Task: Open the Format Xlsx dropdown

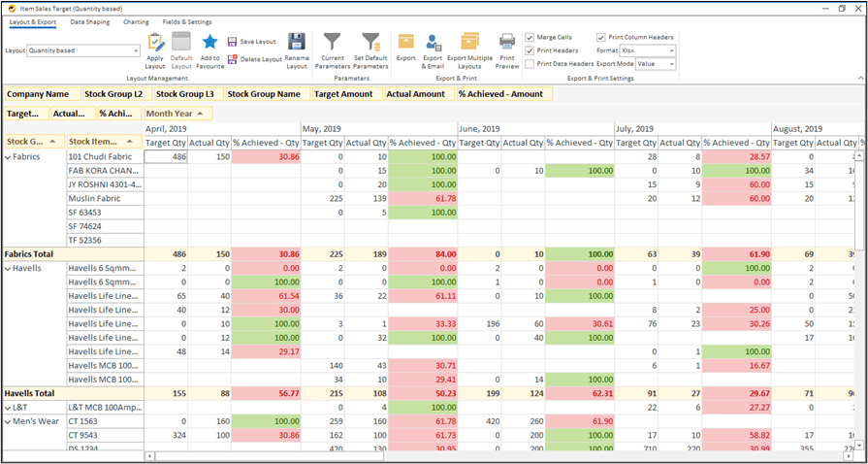Action: [x=671, y=50]
